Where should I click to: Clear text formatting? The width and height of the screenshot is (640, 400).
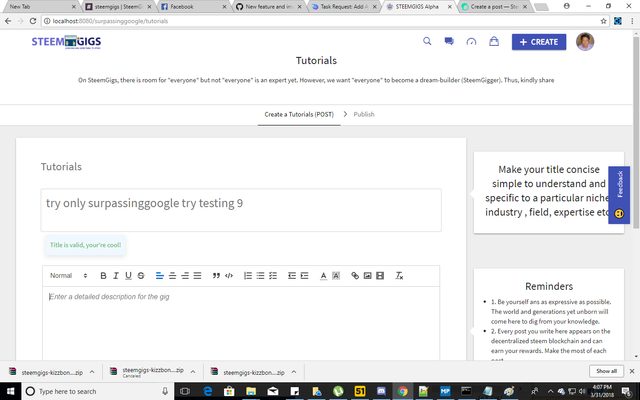pyautogui.click(x=399, y=276)
